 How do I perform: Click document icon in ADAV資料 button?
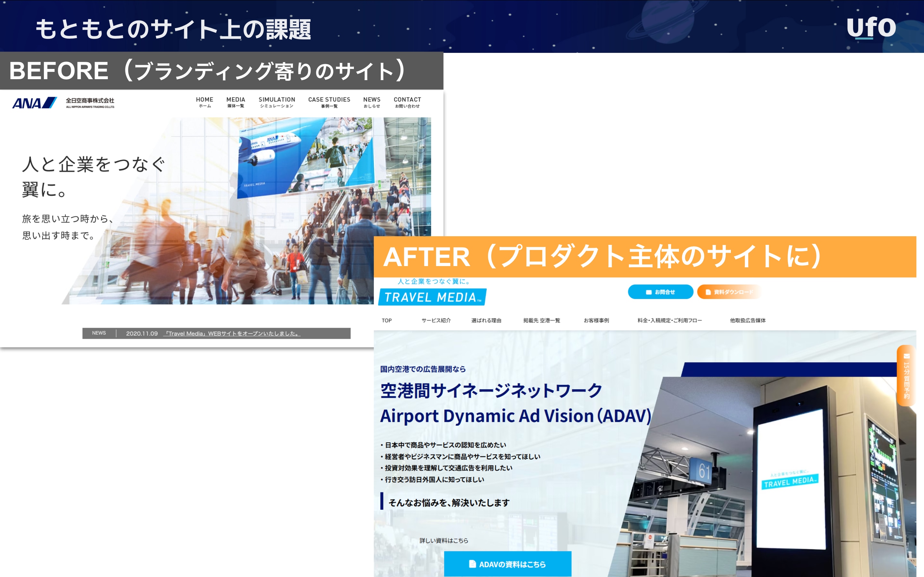tap(472, 564)
